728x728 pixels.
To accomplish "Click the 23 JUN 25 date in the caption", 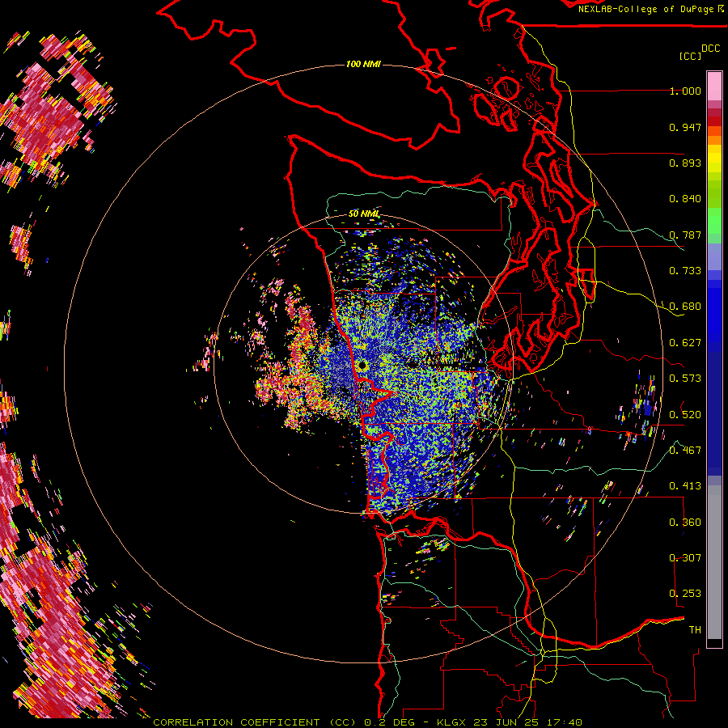I will click(507, 722).
